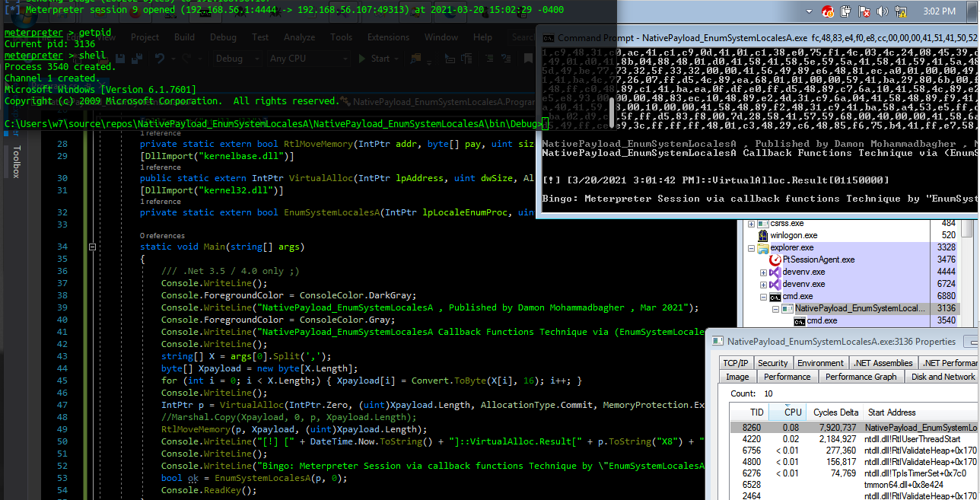Open '1 reference' CodeLens above EnumSystemLocalesA
Image resolution: width=980 pixels, height=500 pixels.
[161, 202]
